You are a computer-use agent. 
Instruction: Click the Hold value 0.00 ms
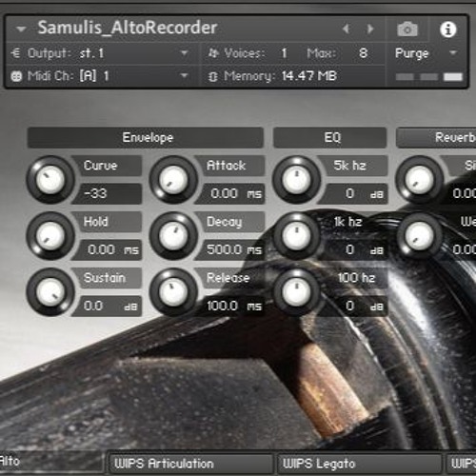(x=108, y=249)
